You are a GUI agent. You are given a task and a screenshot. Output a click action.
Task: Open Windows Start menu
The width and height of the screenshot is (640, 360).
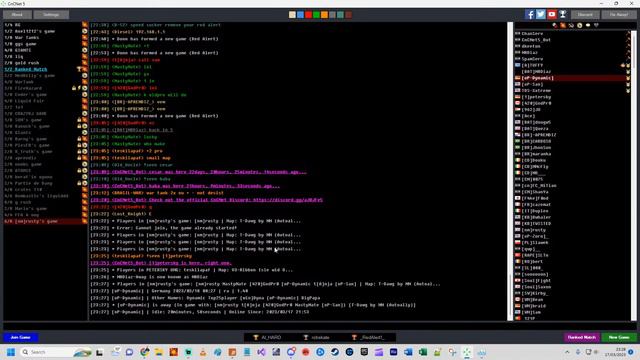(11, 352)
